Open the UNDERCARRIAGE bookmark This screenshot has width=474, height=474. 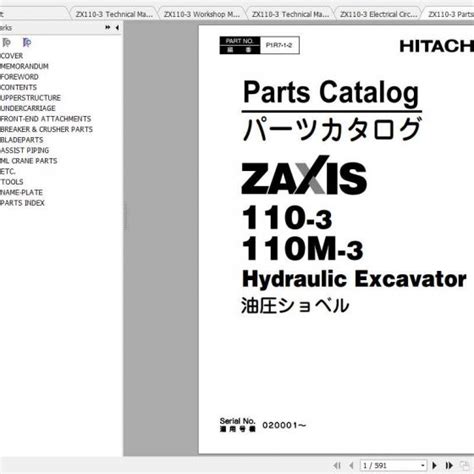click(x=28, y=108)
